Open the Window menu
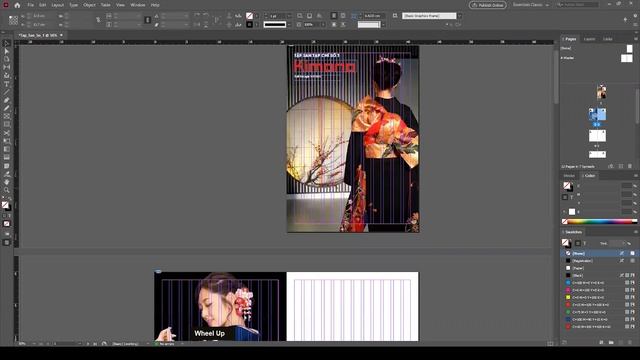 pos(138,5)
